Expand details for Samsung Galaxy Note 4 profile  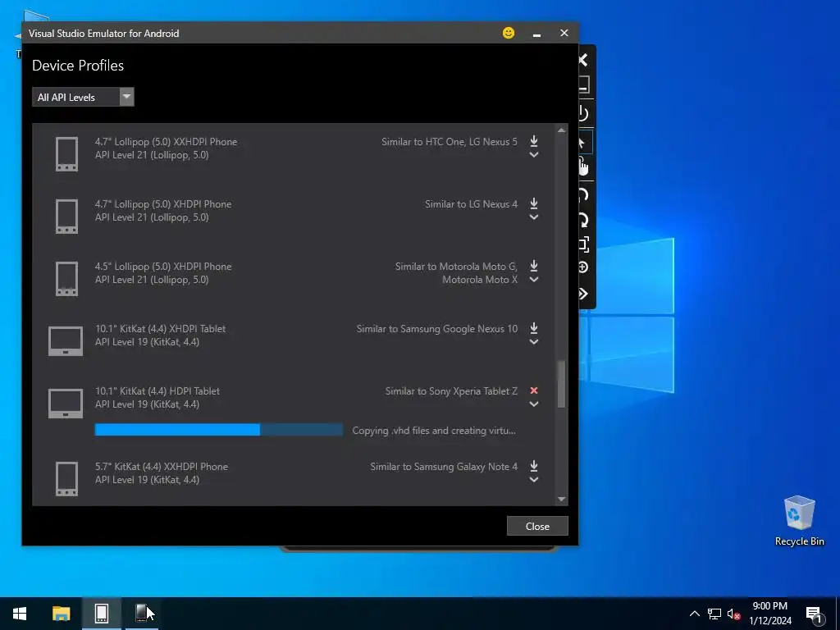[x=533, y=479]
